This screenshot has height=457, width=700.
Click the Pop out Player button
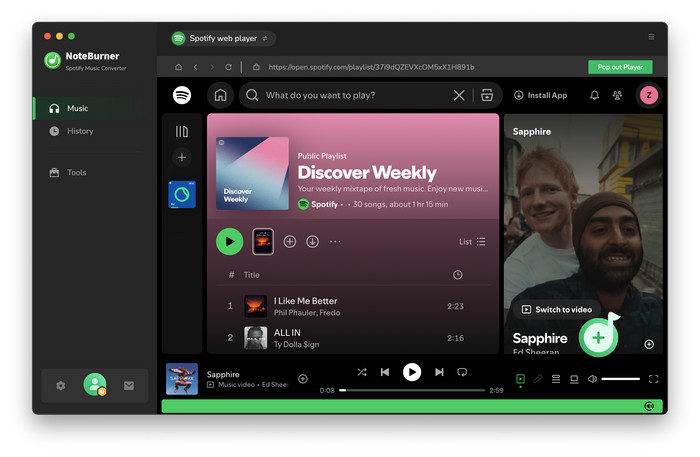620,67
